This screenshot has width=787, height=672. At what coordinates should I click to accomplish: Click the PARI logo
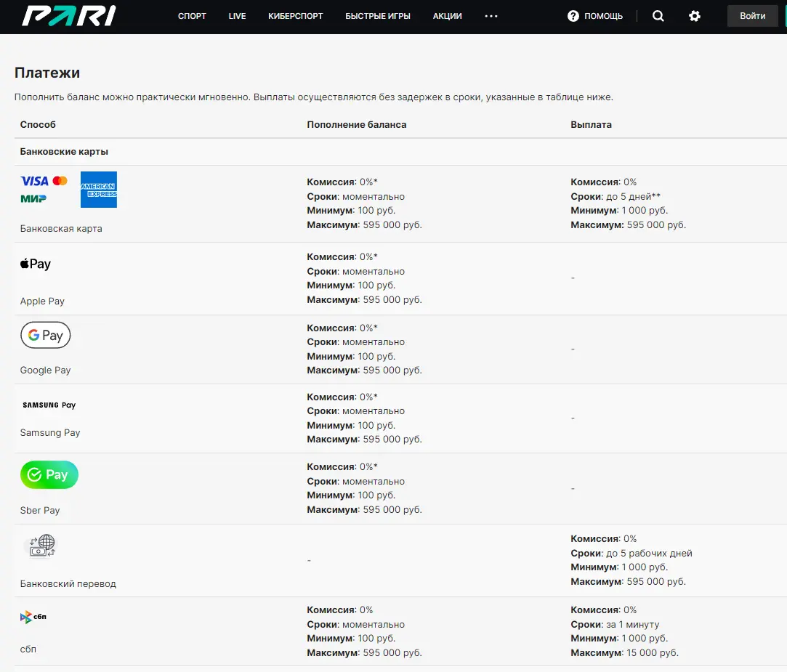(x=68, y=16)
